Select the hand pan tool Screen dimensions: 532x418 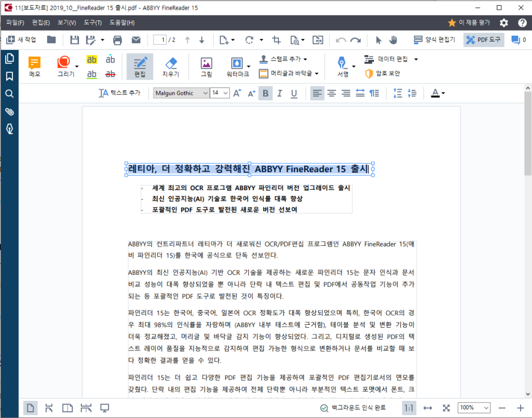pyautogui.click(x=393, y=40)
